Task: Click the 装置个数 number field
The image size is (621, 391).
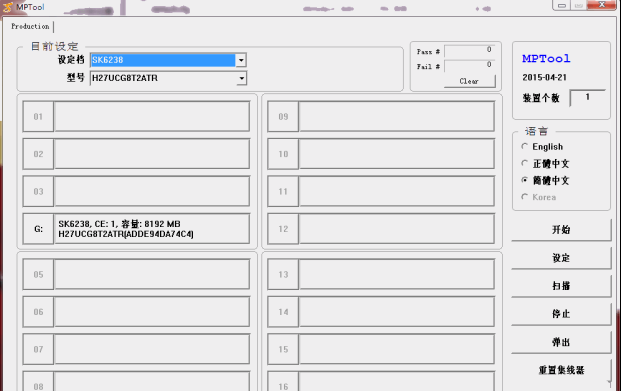Action: (587, 98)
